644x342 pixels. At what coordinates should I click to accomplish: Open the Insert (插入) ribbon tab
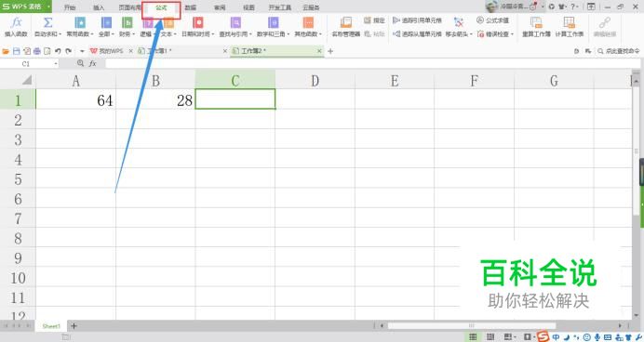tap(99, 7)
